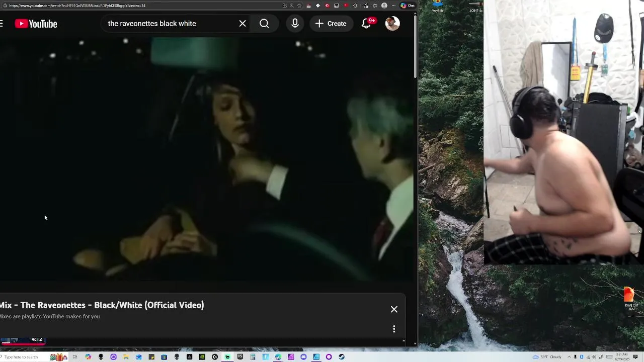Open the Edge media control music-note icon
Viewport: 644px width, 362px height.
click(366, 6)
